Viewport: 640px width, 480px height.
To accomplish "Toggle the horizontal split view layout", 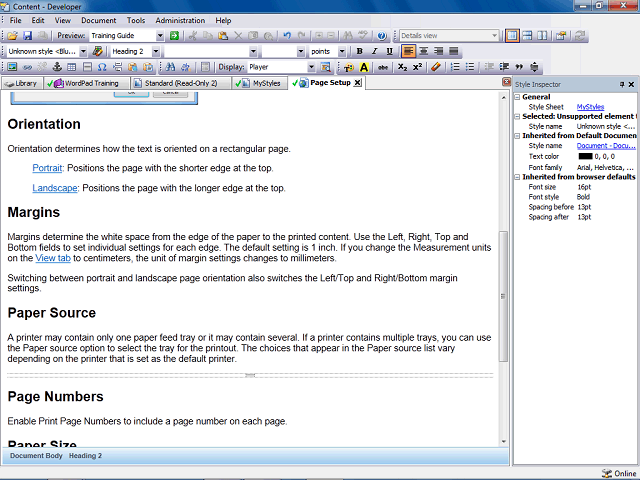I will tap(527, 36).
